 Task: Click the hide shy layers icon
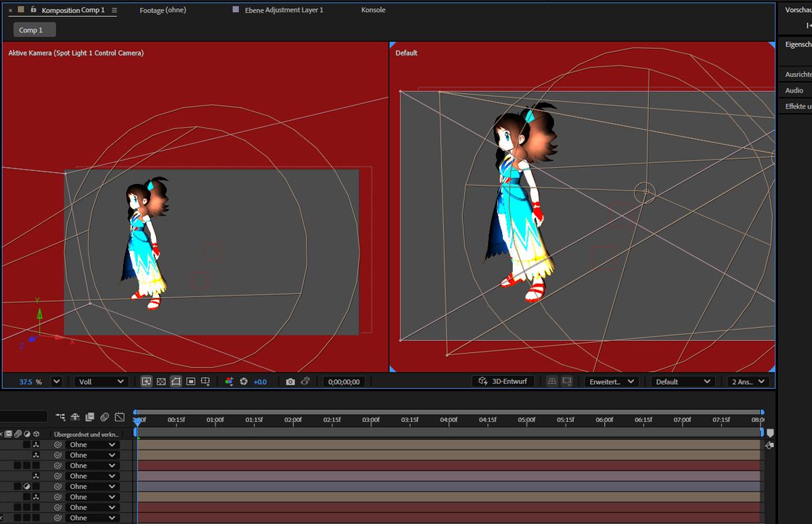[x=75, y=417]
